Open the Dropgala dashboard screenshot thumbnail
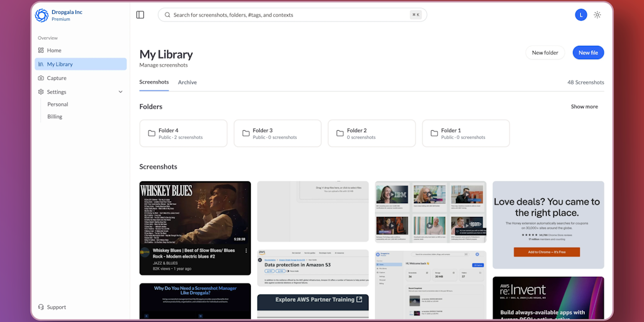644x322 pixels. coord(430,285)
